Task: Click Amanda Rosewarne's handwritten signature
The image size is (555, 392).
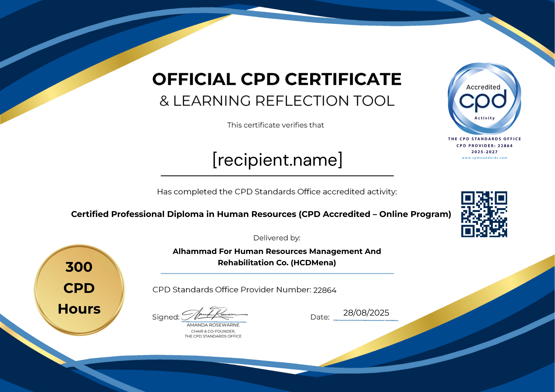Action: (214, 314)
